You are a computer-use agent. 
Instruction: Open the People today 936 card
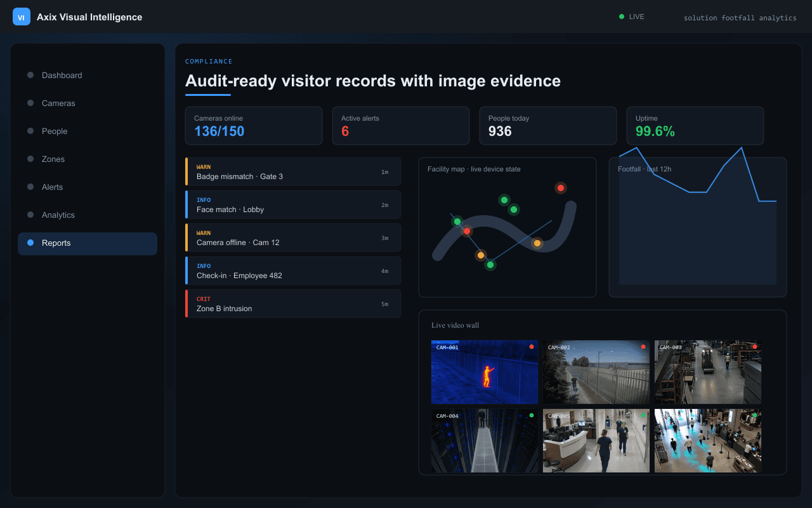(x=548, y=126)
